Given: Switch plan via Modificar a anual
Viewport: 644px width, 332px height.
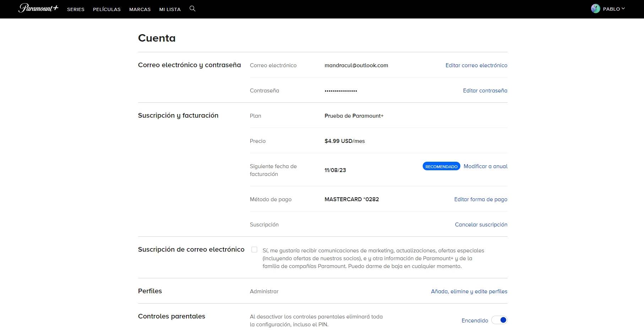Looking at the screenshot, I should pyautogui.click(x=485, y=166).
